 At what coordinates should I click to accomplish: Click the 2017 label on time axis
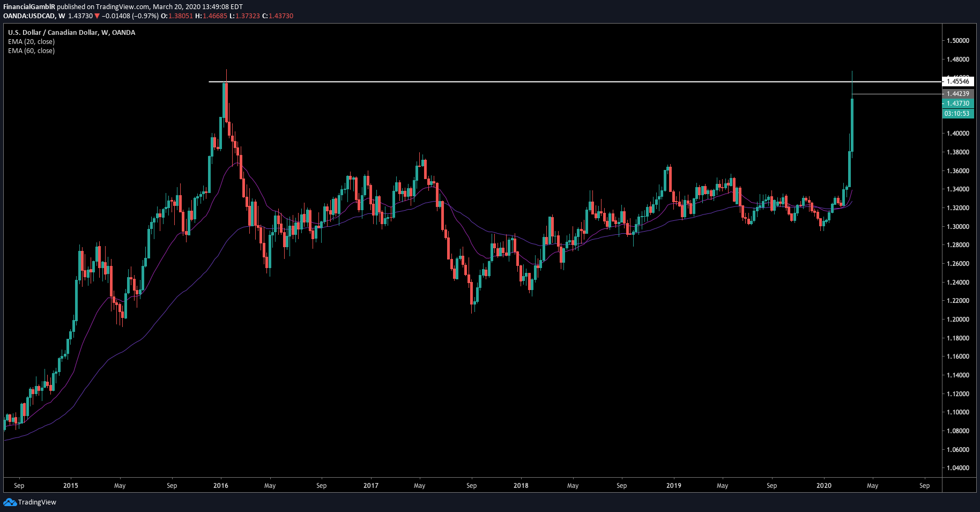[x=371, y=486]
